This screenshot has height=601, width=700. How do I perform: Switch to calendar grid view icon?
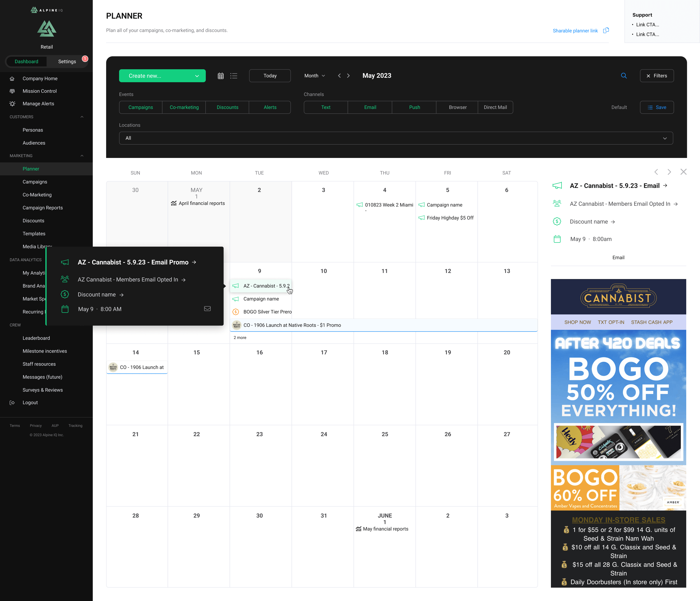[x=221, y=76]
